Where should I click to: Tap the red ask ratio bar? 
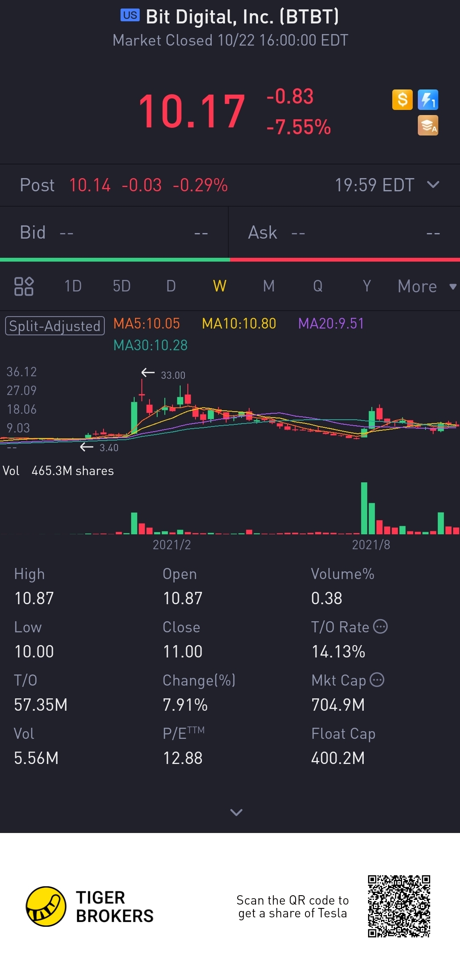[x=345, y=259]
